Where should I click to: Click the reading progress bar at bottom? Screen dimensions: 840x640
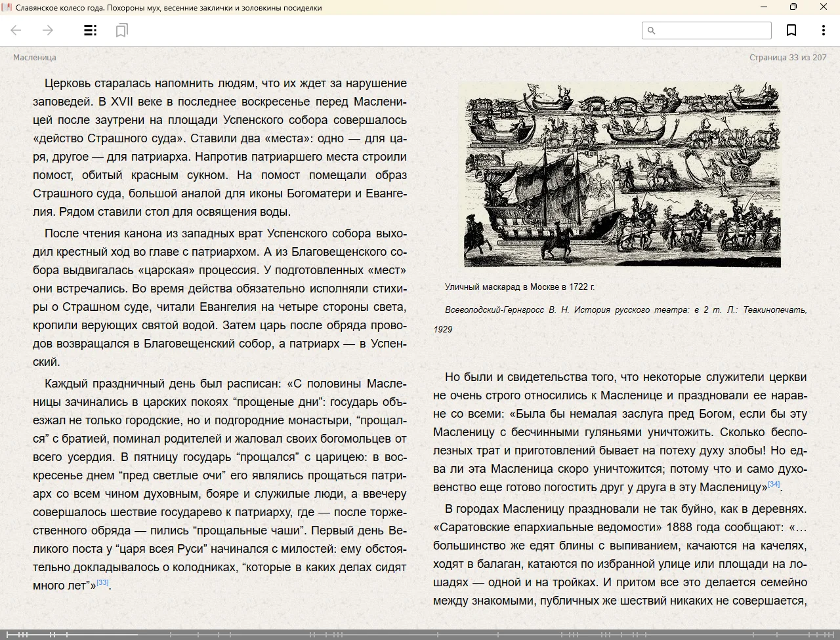click(420, 634)
